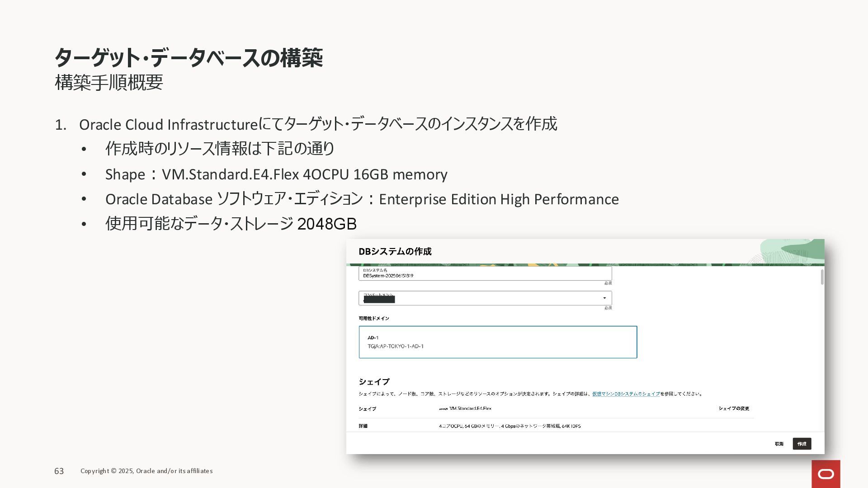Click the 'VM.Standard.E4.Flex' shape value in dialog
This screenshot has height=488, width=868.
tap(470, 408)
